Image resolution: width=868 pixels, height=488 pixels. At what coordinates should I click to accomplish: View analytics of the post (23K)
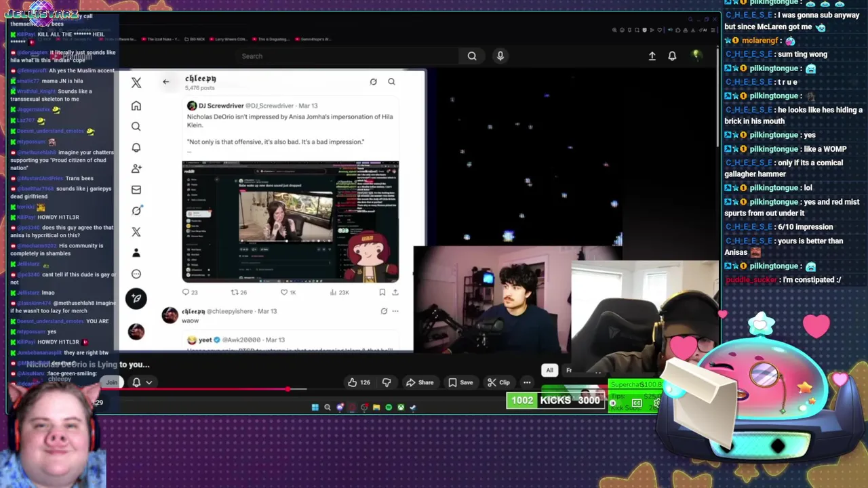click(x=339, y=292)
